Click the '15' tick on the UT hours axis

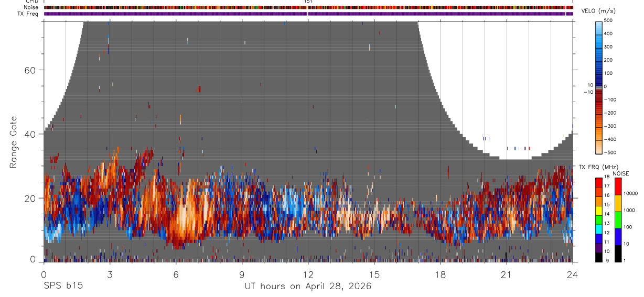pos(374,274)
